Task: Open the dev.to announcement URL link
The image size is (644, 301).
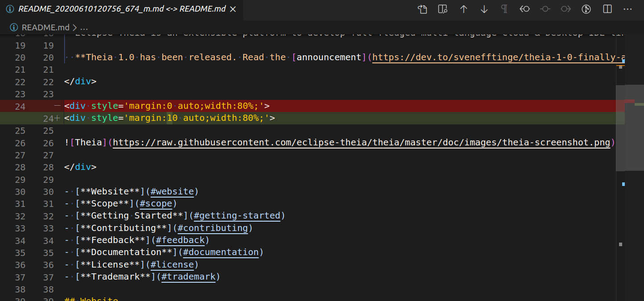Action: [499, 58]
